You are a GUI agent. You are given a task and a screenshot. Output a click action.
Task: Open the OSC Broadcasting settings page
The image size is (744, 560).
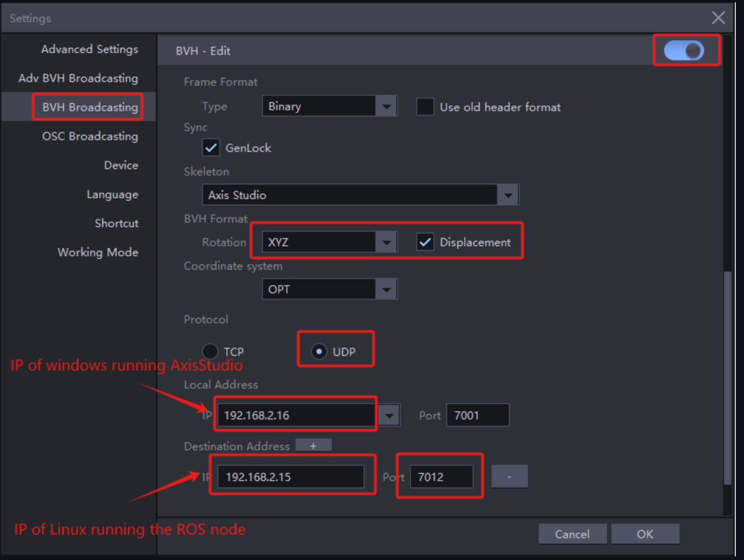point(90,137)
